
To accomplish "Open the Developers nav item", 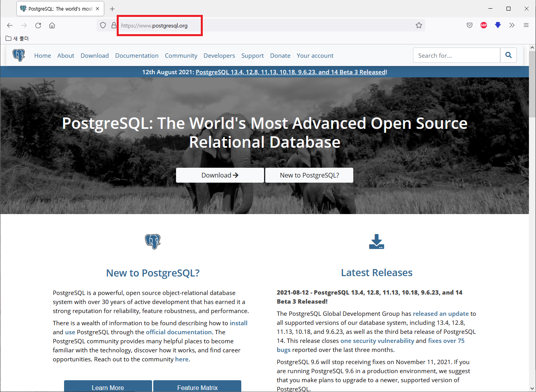I will pyautogui.click(x=219, y=56).
